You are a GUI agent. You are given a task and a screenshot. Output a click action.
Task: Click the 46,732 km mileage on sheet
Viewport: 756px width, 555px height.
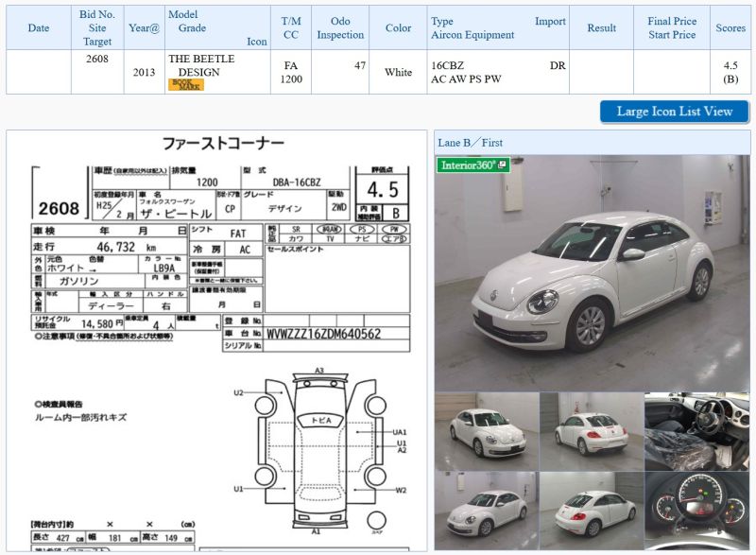tap(127, 247)
